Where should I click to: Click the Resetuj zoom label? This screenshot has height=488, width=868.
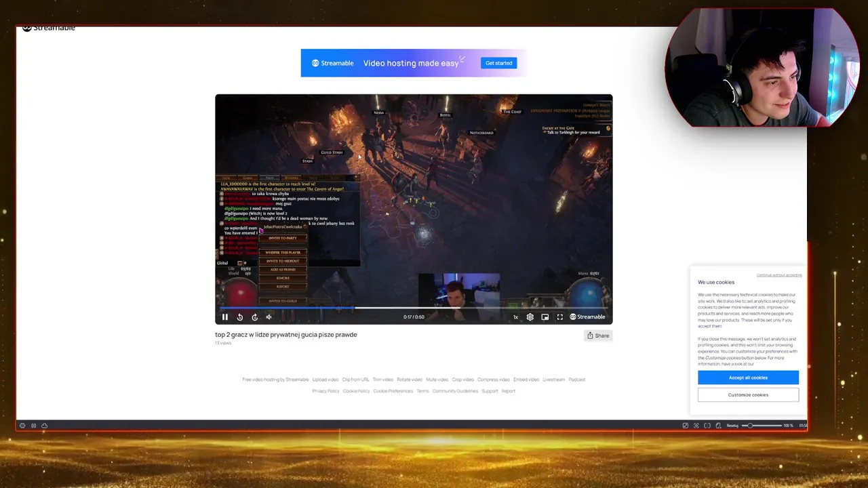point(732,426)
